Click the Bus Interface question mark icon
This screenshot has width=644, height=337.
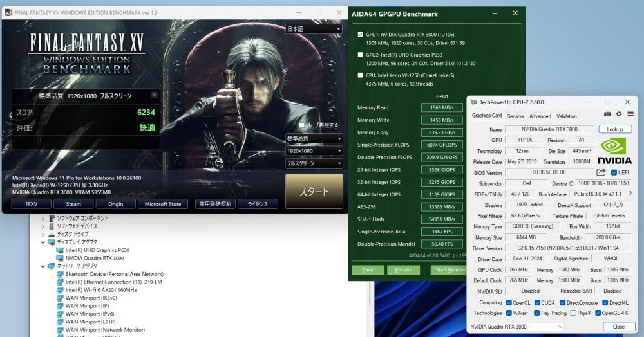pyautogui.click(x=630, y=194)
